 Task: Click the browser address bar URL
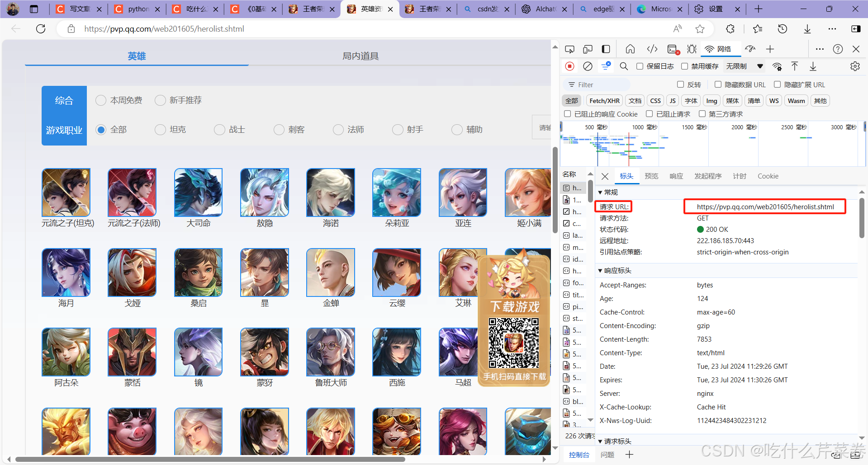point(164,29)
